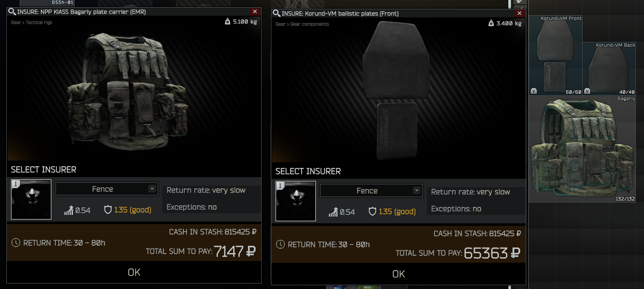Select Fence insurer portrait in Korund-VM window
644x289 pixels.
coord(296,201)
